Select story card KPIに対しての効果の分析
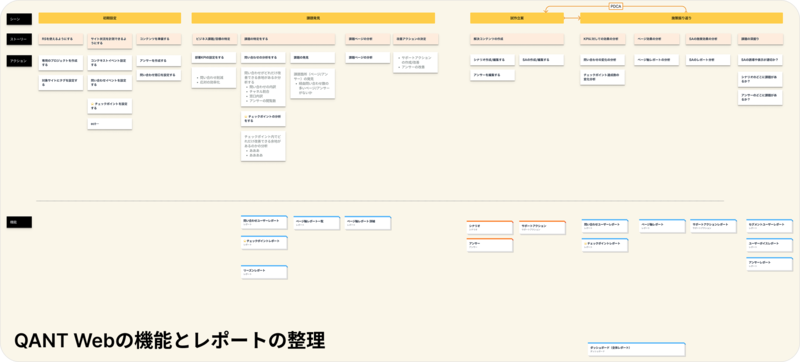 [x=603, y=39]
